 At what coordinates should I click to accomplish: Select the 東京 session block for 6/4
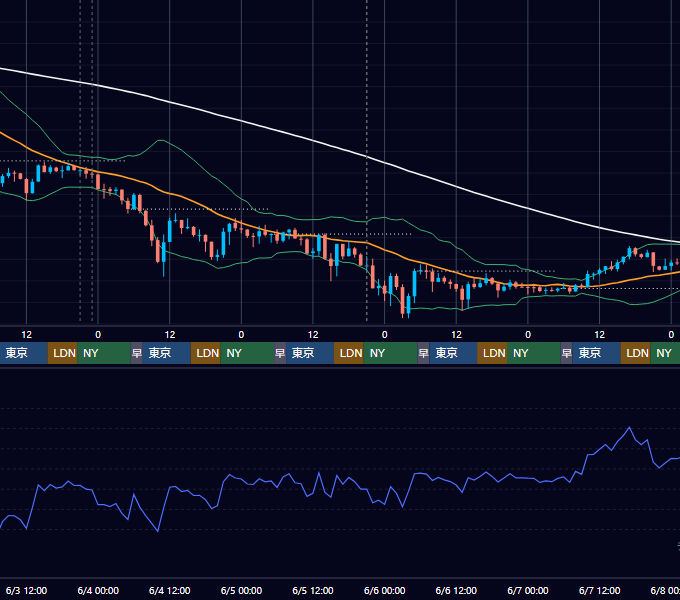167,353
